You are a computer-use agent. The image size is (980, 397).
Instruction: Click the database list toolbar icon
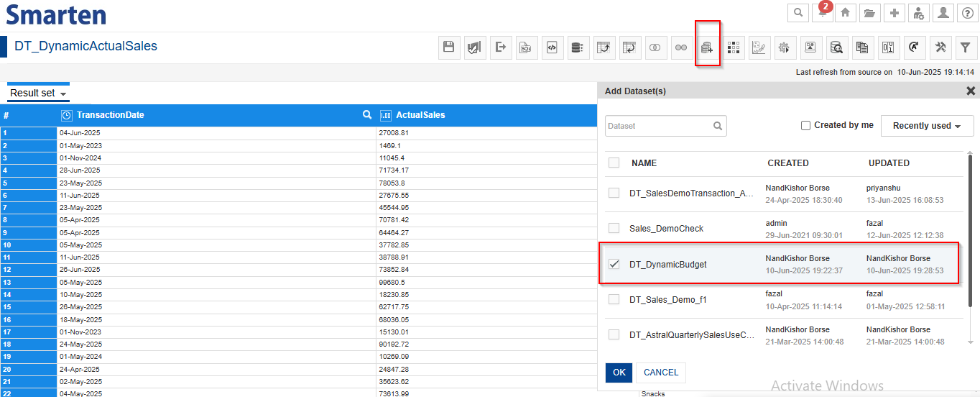point(577,47)
